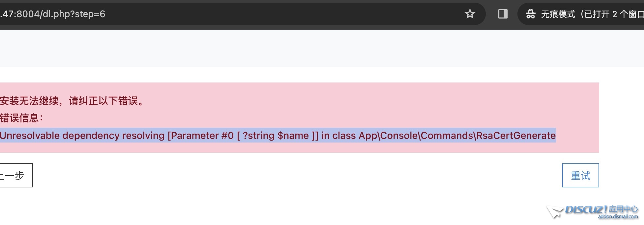The width and height of the screenshot is (644, 225).
Task: Focus the address bar showing dl.php?step=6
Action: point(231,14)
